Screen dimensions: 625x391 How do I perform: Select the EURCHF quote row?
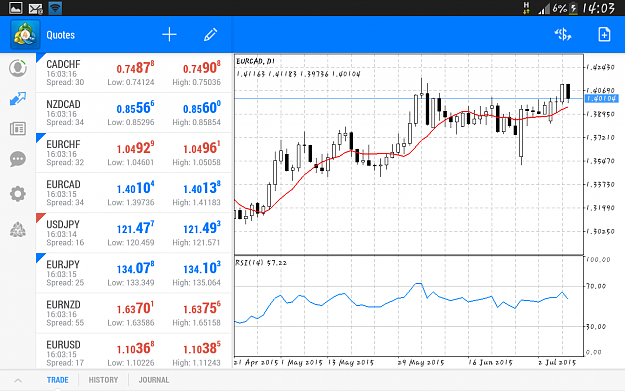coord(134,153)
